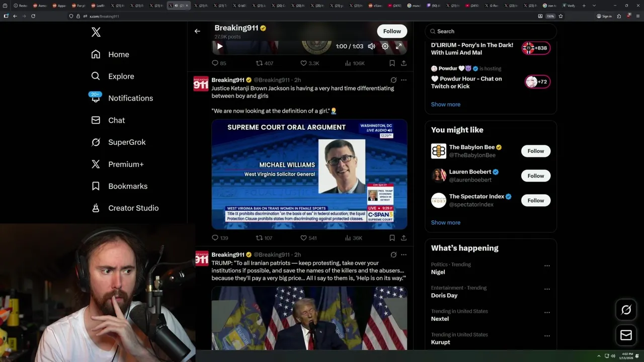Open Grok explain on TRUMP Iranian post
The width and height of the screenshot is (644, 362).
tap(393, 254)
